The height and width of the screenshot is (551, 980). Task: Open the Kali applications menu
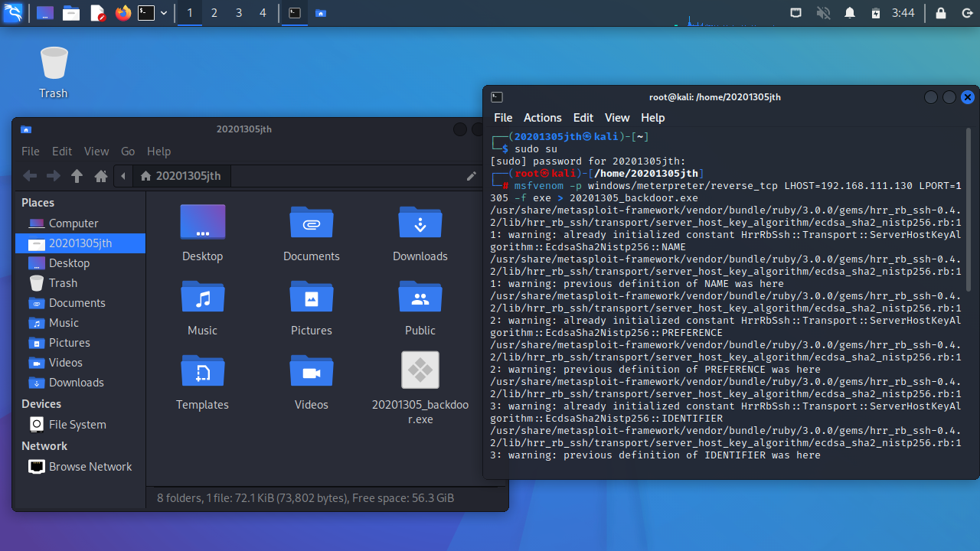pyautogui.click(x=13, y=13)
